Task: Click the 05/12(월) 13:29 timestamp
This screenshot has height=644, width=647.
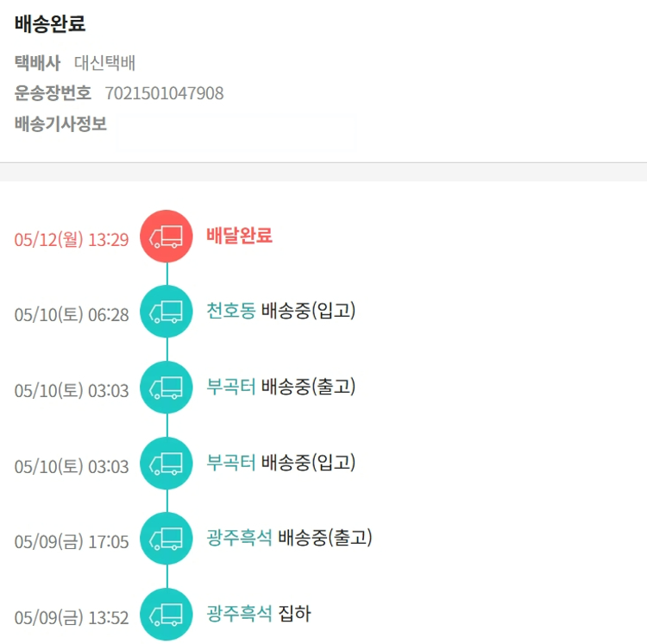Action: pyautogui.click(x=72, y=239)
